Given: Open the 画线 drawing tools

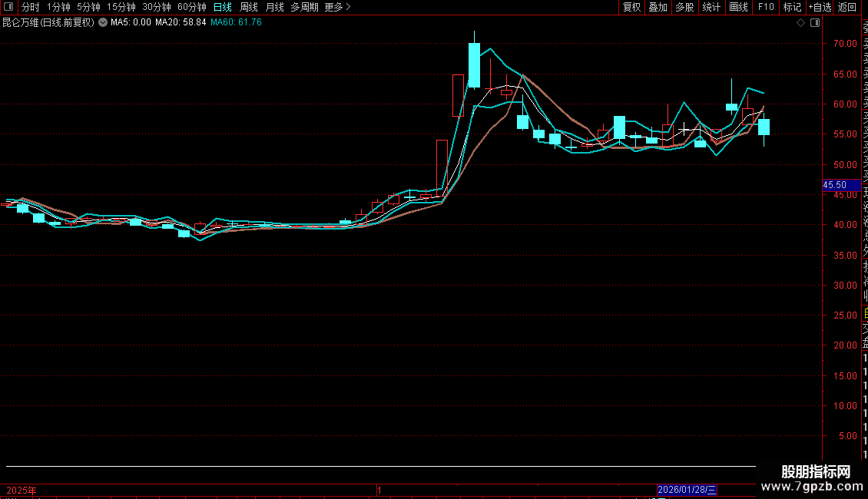Looking at the screenshot, I should tap(738, 7).
